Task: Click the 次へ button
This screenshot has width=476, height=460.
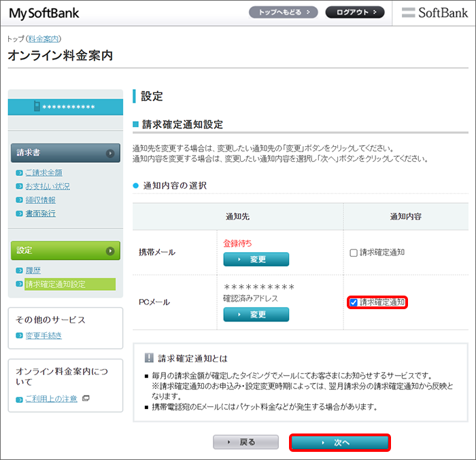Action: [x=340, y=443]
